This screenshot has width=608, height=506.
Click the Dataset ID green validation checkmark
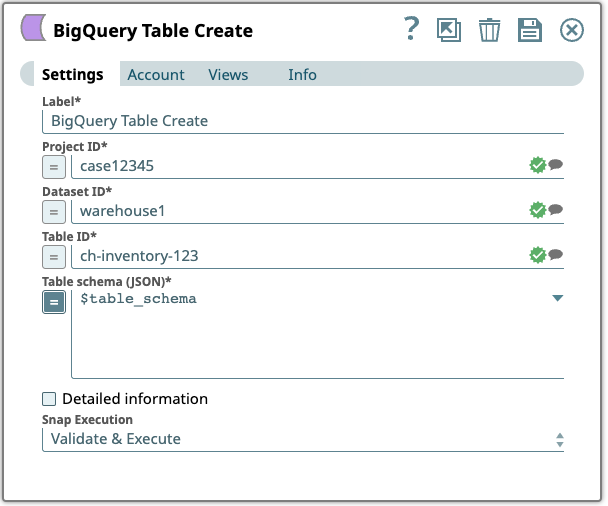tap(537, 210)
